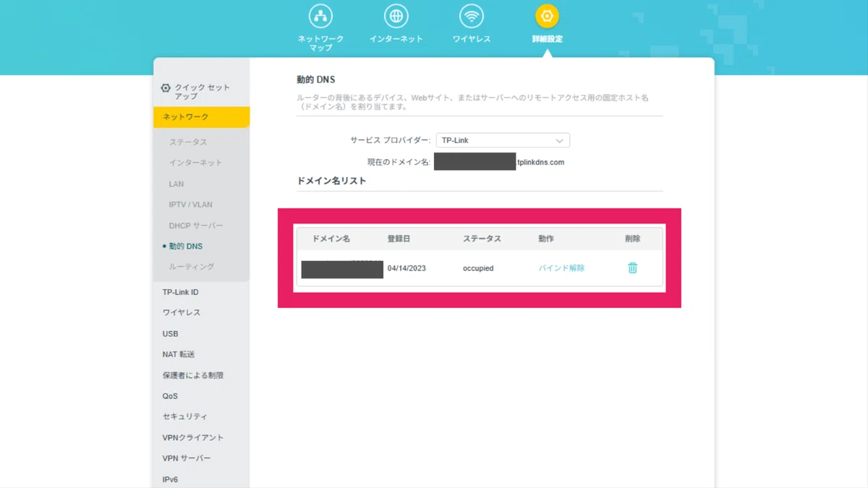Open DHCP サーバー settings
Viewport: 868px width, 488px height.
click(x=196, y=226)
